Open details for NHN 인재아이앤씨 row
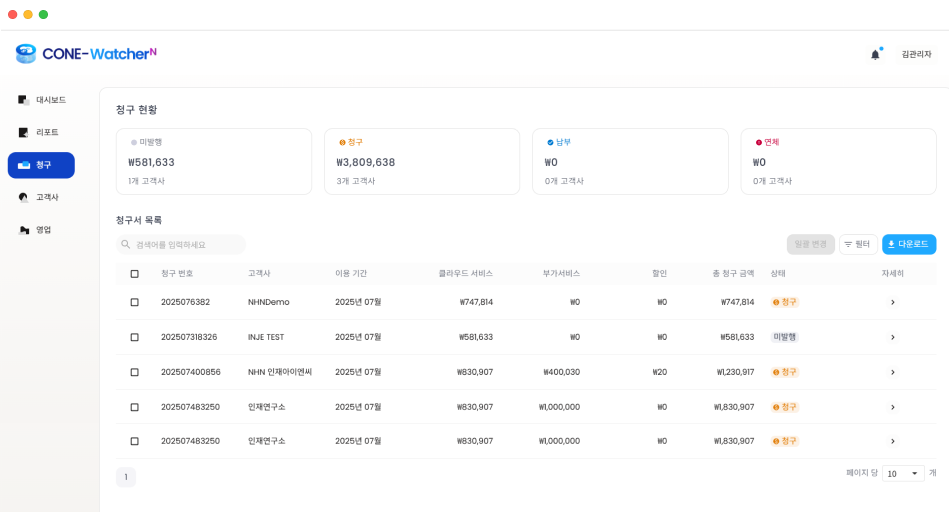949x512 pixels. [892, 372]
